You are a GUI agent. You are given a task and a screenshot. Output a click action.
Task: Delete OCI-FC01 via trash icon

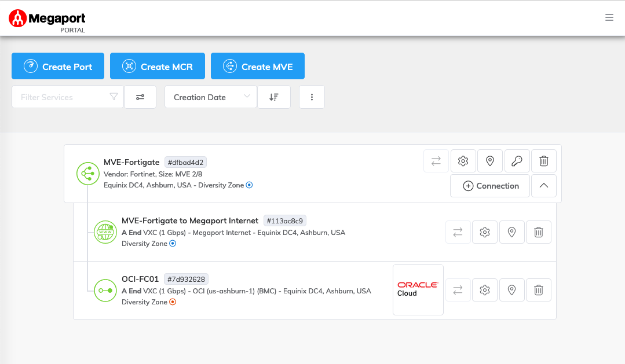point(539,290)
